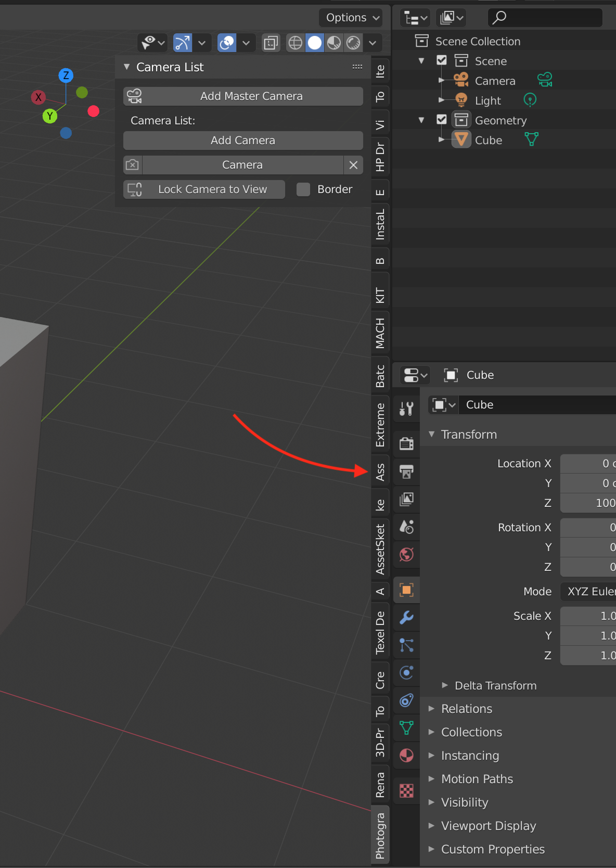Switch to Material Preview shading
Image resolution: width=616 pixels, height=868 pixels.
[334, 43]
